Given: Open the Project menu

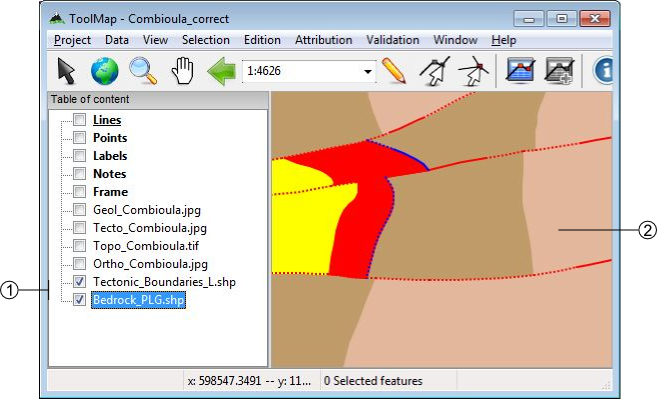Looking at the screenshot, I should point(72,40).
